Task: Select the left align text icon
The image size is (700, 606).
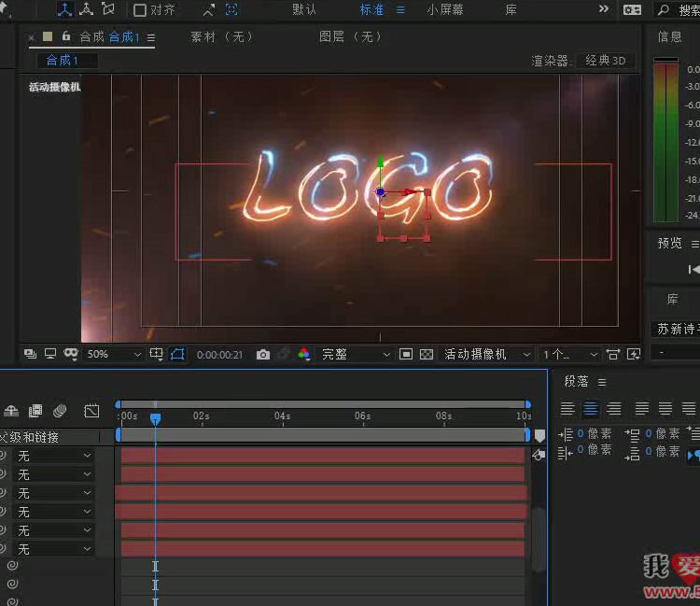Action: click(x=567, y=409)
